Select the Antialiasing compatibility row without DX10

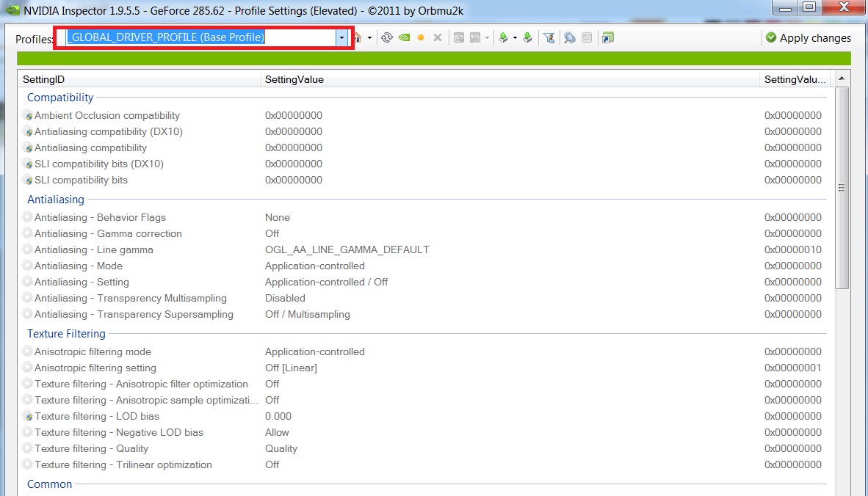pyautogui.click(x=424, y=147)
